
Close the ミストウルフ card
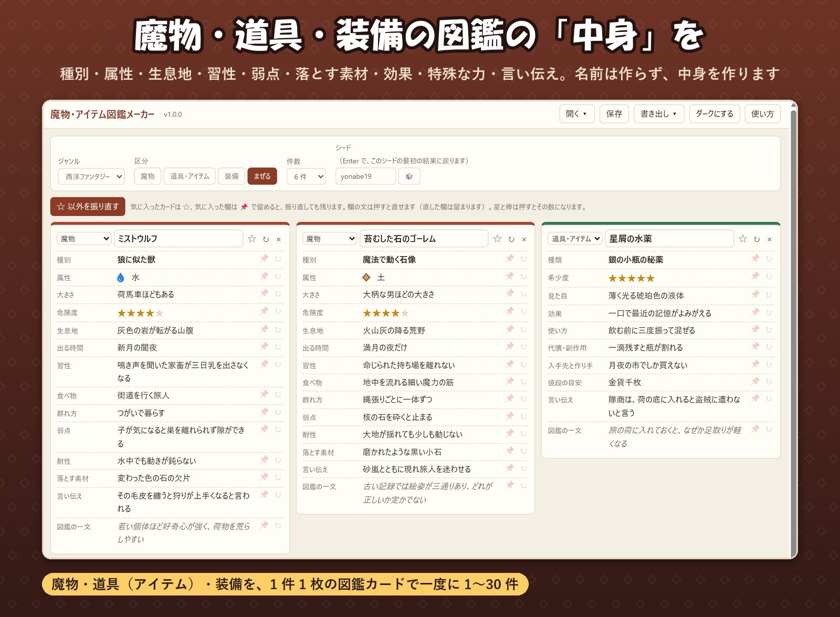pos(279,239)
